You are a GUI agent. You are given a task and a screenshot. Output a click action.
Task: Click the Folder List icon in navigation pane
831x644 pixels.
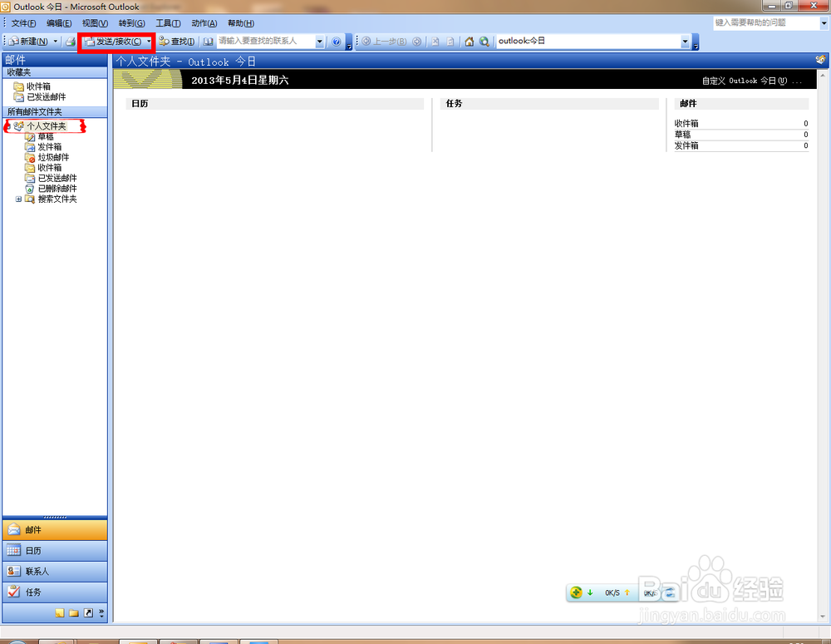74,613
